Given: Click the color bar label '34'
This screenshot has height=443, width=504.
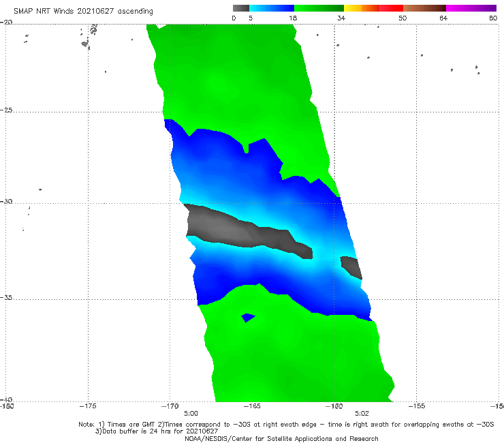Looking at the screenshot, I should [x=341, y=18].
